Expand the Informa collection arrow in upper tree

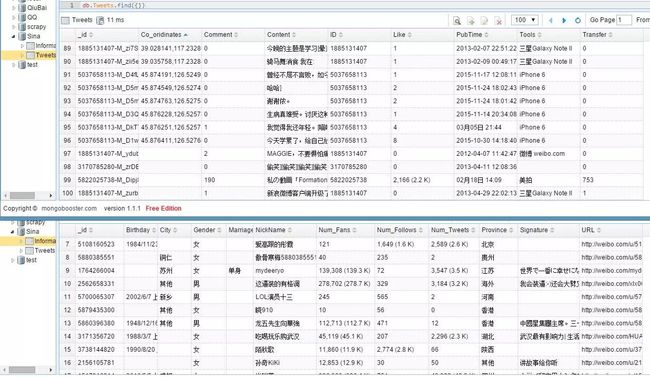tap(22, 46)
